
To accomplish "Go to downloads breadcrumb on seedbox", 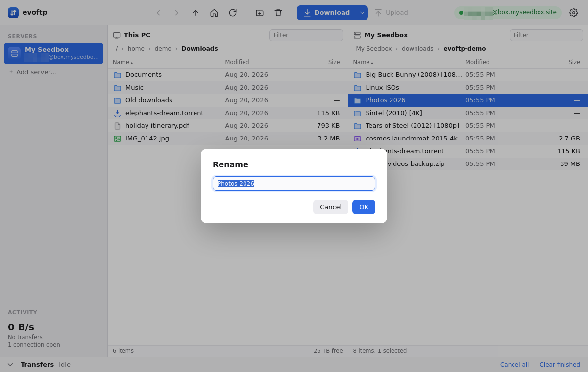I will click(x=417, y=49).
